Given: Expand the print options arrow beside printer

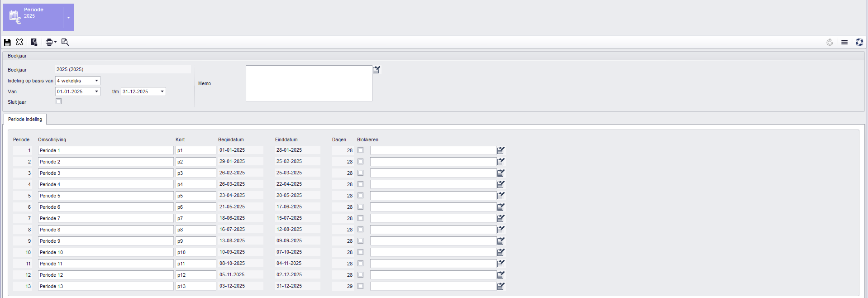Looking at the screenshot, I should (x=55, y=42).
